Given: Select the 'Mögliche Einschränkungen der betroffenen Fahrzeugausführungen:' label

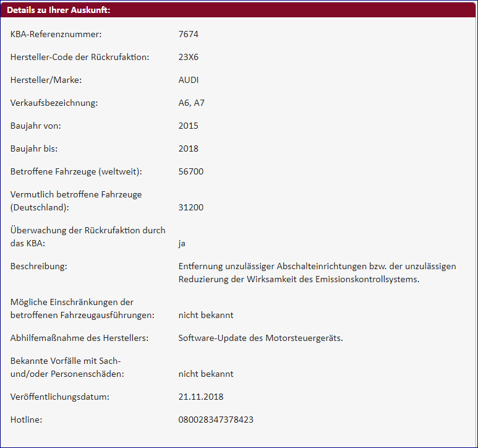Looking at the screenshot, I should (x=82, y=309).
